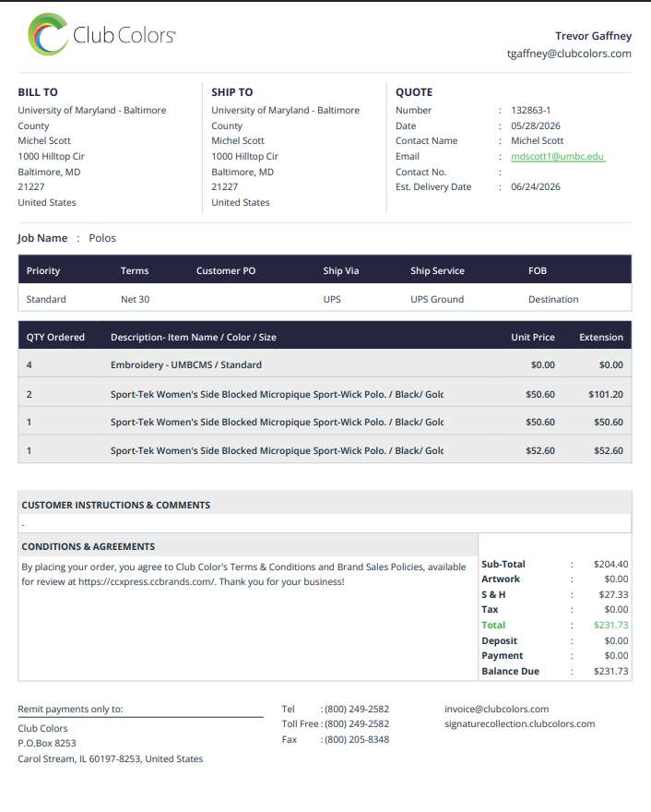Click the Priority column header
651x812 pixels.
pyautogui.click(x=43, y=271)
